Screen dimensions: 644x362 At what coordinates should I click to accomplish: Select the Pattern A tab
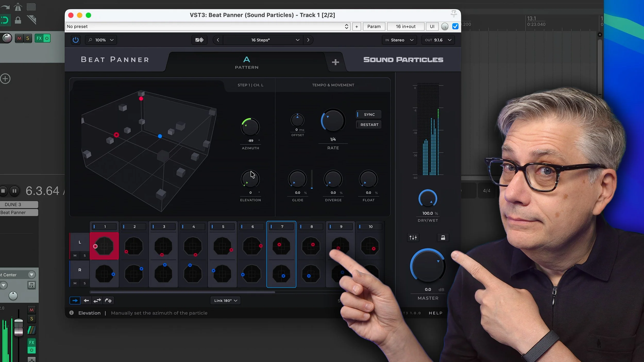[x=247, y=63]
